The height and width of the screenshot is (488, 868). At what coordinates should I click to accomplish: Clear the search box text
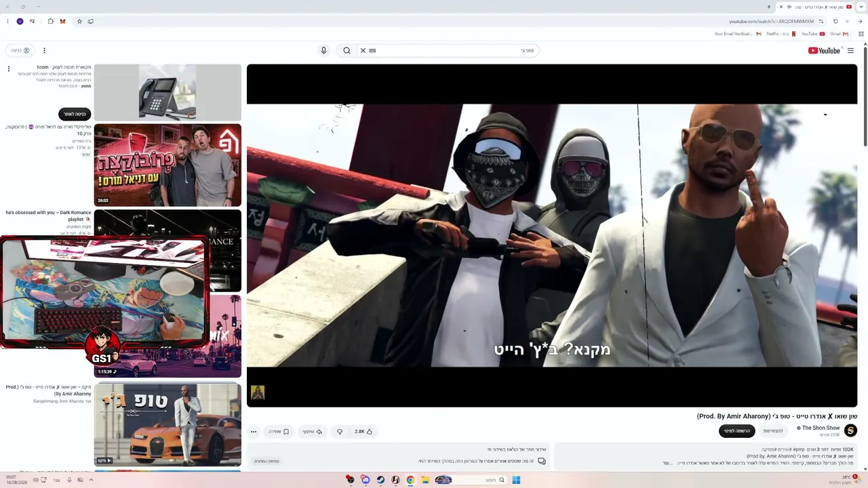coord(363,51)
